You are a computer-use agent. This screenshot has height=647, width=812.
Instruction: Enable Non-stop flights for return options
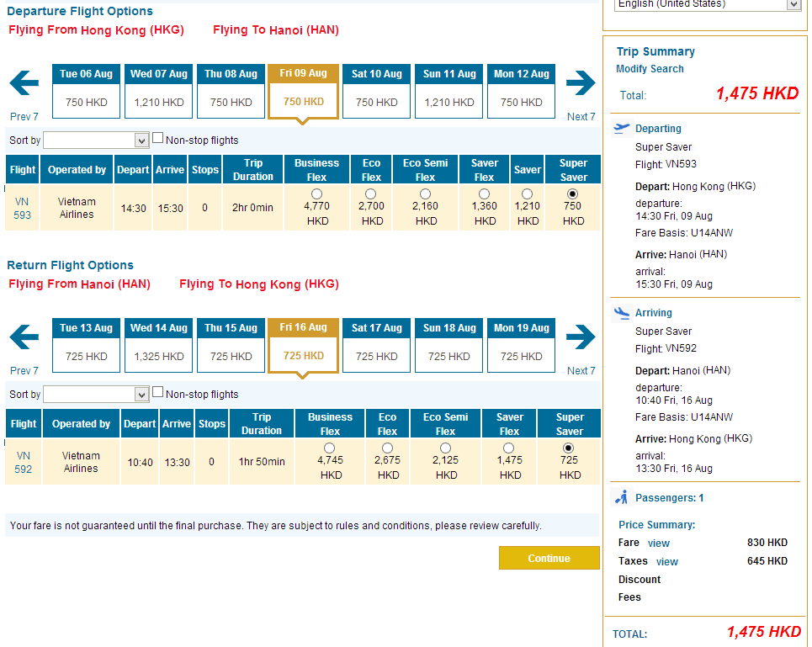[157, 392]
